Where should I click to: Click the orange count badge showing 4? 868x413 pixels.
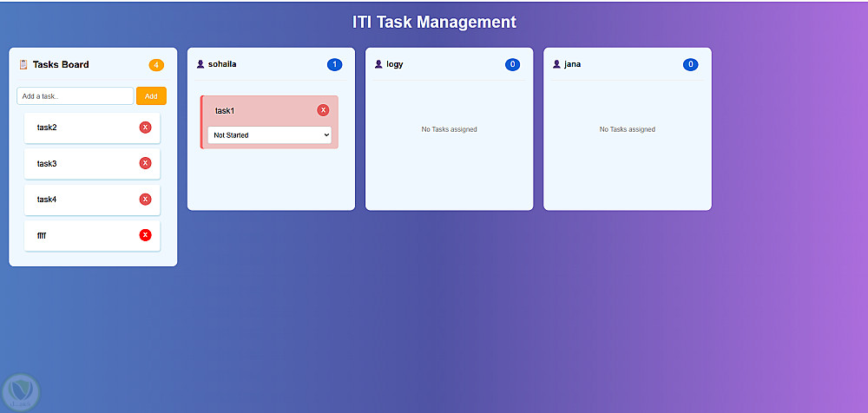[x=156, y=65]
